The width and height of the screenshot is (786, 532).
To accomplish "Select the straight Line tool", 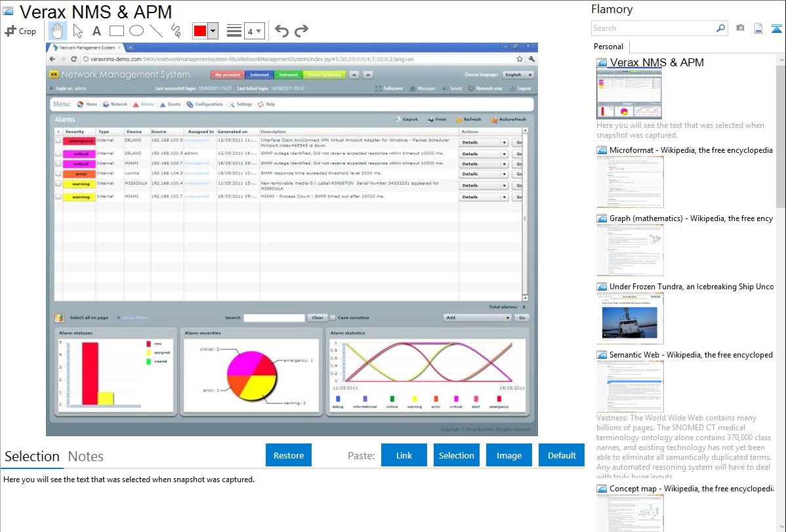I will click(x=155, y=30).
